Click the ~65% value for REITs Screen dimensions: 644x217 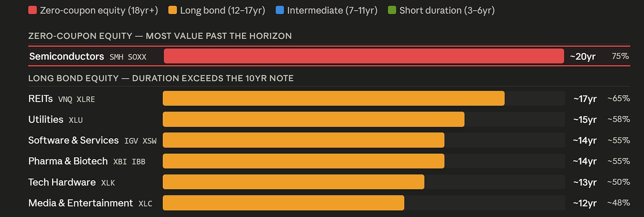[618, 99]
